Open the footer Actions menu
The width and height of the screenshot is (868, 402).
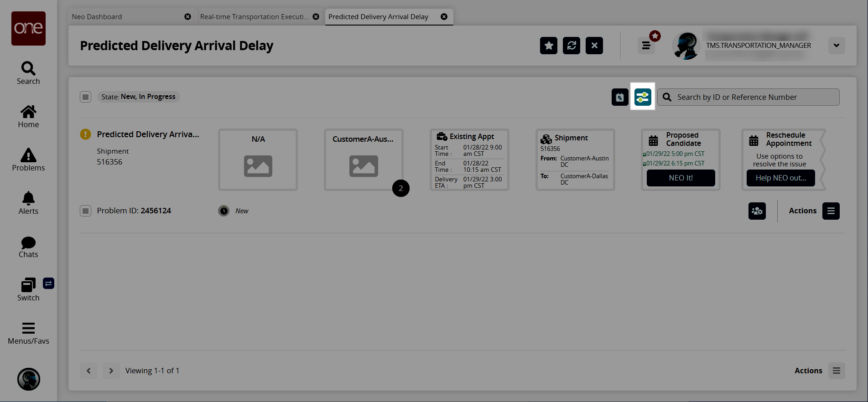point(837,371)
